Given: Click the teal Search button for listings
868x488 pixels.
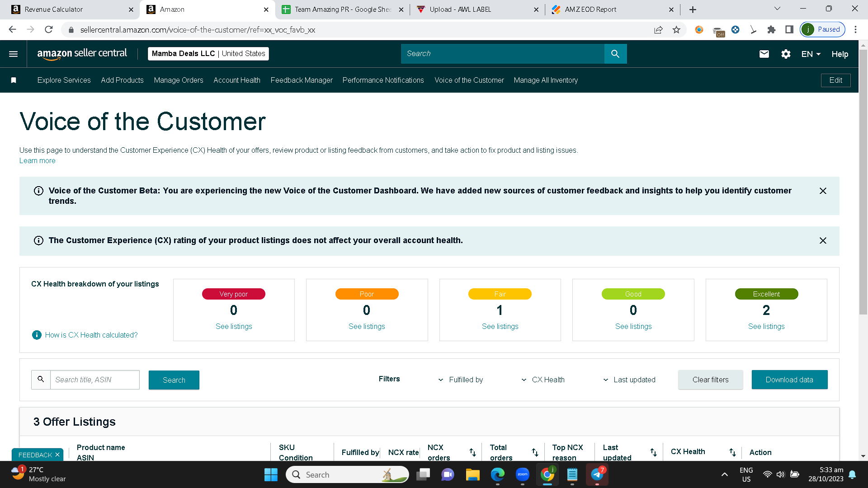Looking at the screenshot, I should click(174, 380).
